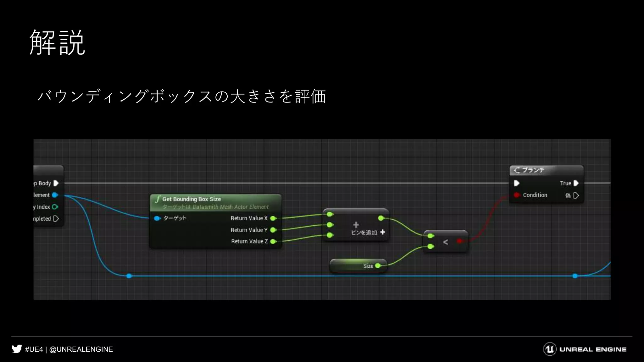Screen dimensions: 644x362
Task: Select the ブランチ node header
Action: (547, 170)
